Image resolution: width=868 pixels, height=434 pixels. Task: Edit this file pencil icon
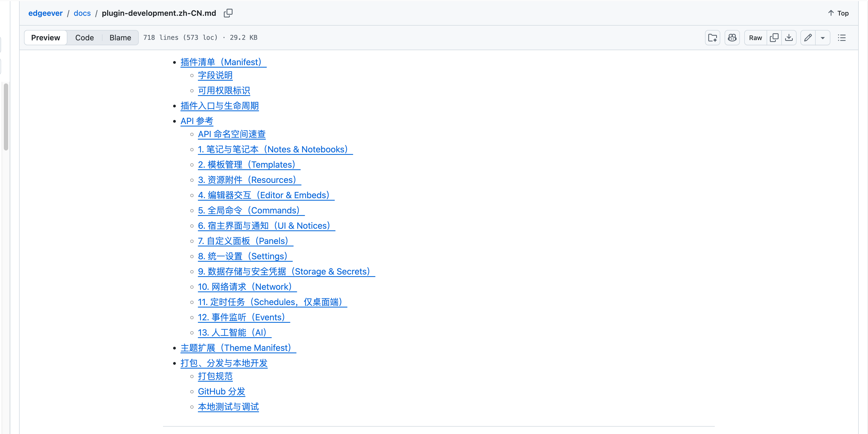(808, 38)
